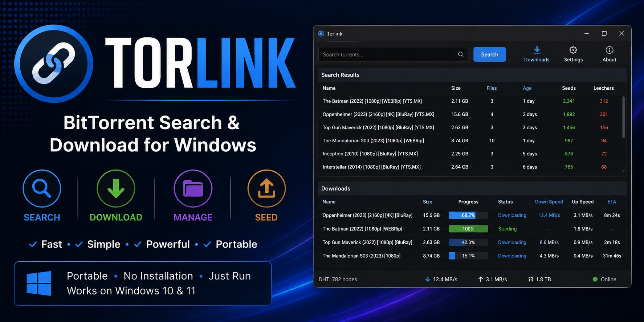The image size is (644, 322).
Task: Click the purple MANAGE folder circle icon
Action: (x=193, y=189)
